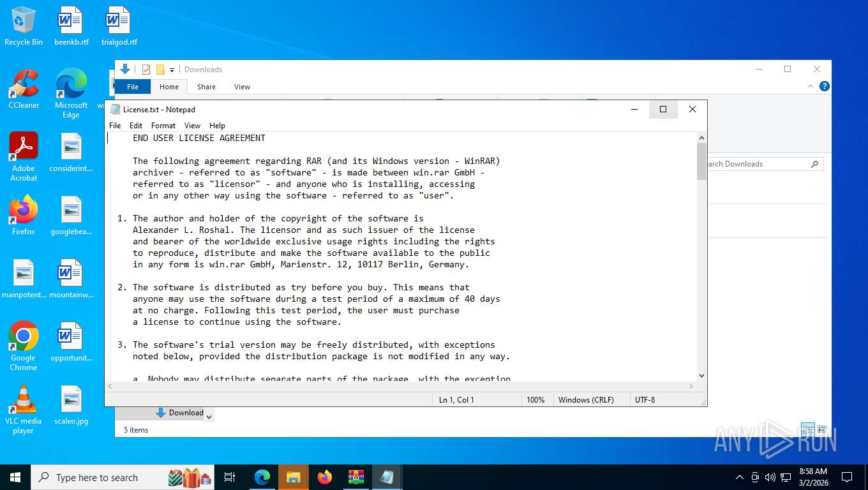This screenshot has width=868, height=490.
Task: Click the horizontal scrollbar left arrow in Notepad
Action: pos(110,386)
